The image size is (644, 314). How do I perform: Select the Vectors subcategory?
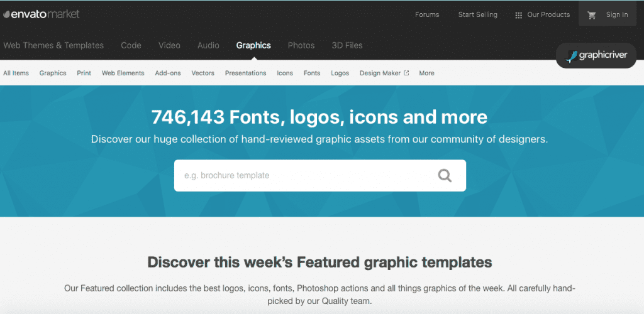tap(203, 73)
